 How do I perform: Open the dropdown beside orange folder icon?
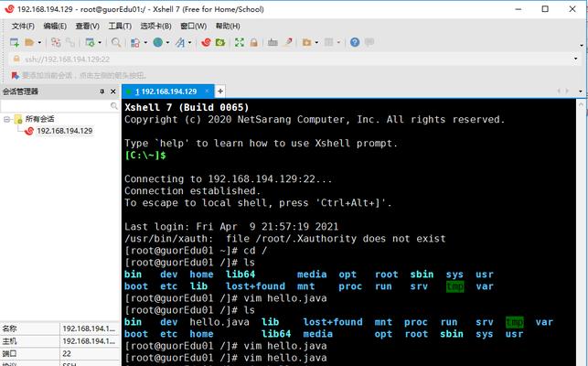click(x=316, y=42)
